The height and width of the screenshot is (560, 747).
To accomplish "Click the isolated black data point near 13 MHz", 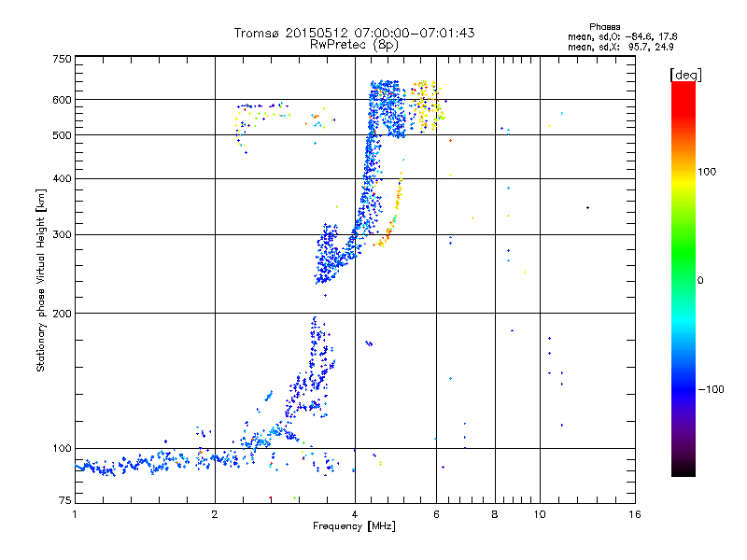I will (x=588, y=207).
